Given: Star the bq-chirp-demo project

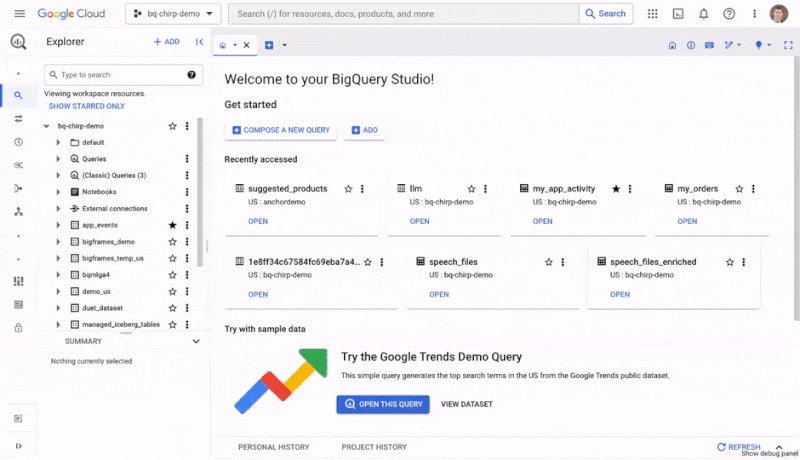Looking at the screenshot, I should point(172,126).
